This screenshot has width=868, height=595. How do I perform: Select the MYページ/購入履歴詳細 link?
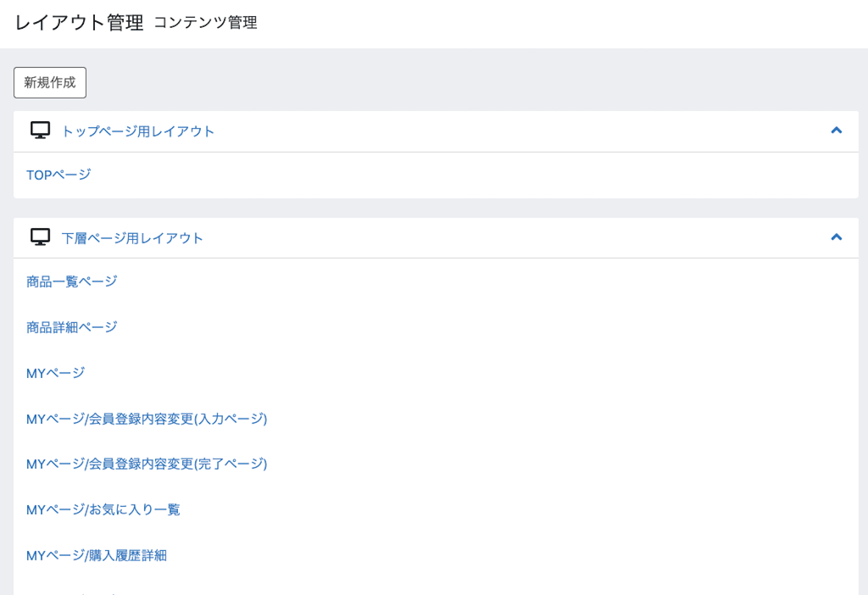pyautogui.click(x=97, y=556)
